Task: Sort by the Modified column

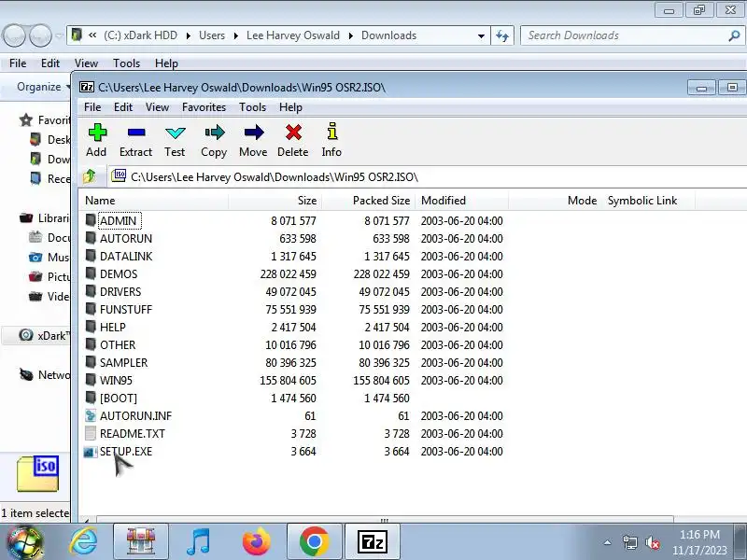Action: tap(461, 201)
